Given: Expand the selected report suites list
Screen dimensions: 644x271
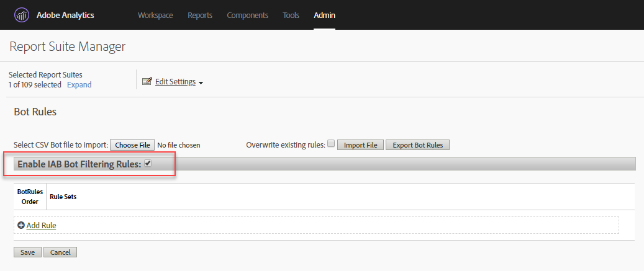Looking at the screenshot, I should [x=79, y=85].
